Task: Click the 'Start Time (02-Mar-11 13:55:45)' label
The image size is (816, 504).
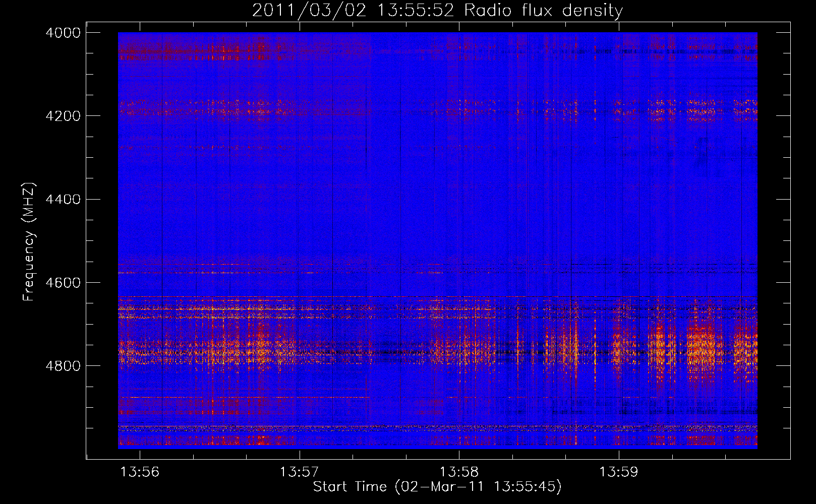Action: tap(437, 487)
